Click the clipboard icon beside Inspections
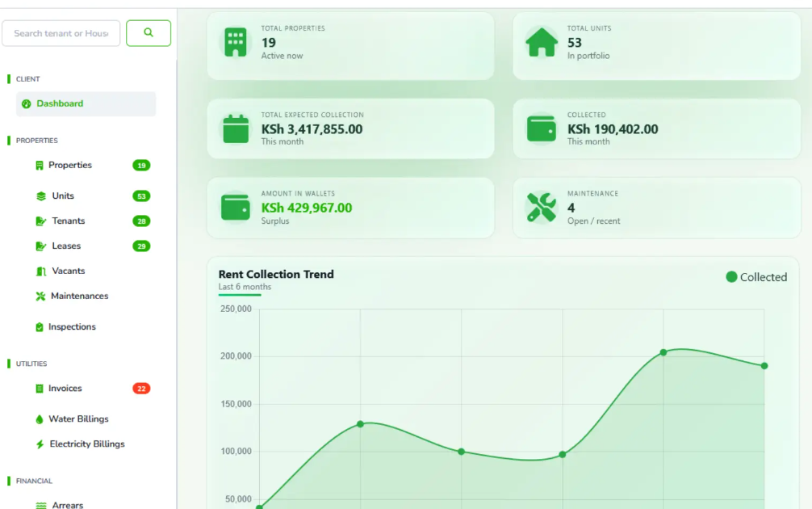The image size is (812, 509). [38, 326]
